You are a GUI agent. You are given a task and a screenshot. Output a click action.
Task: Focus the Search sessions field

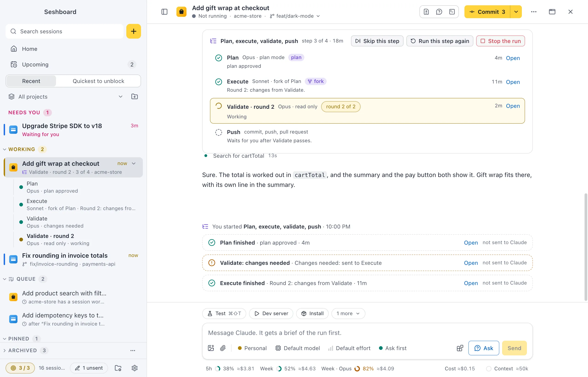pos(65,31)
